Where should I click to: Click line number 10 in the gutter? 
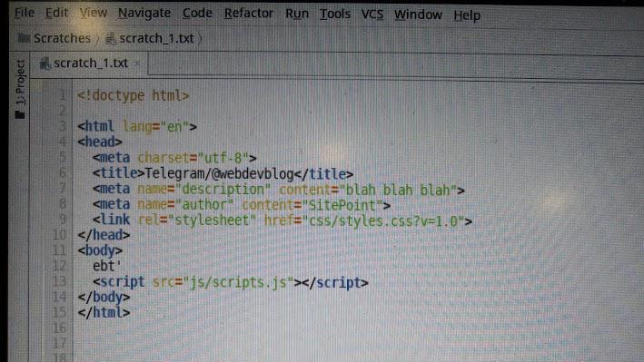(59, 235)
